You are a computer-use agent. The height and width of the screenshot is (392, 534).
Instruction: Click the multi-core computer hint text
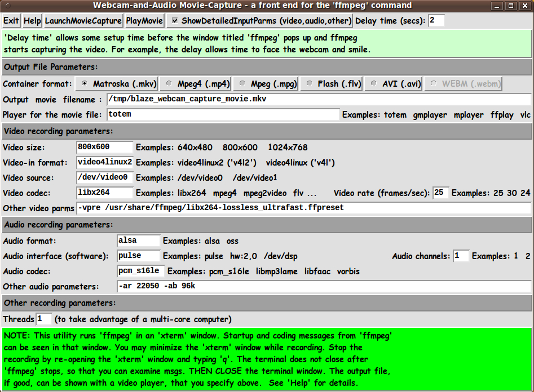point(143,319)
